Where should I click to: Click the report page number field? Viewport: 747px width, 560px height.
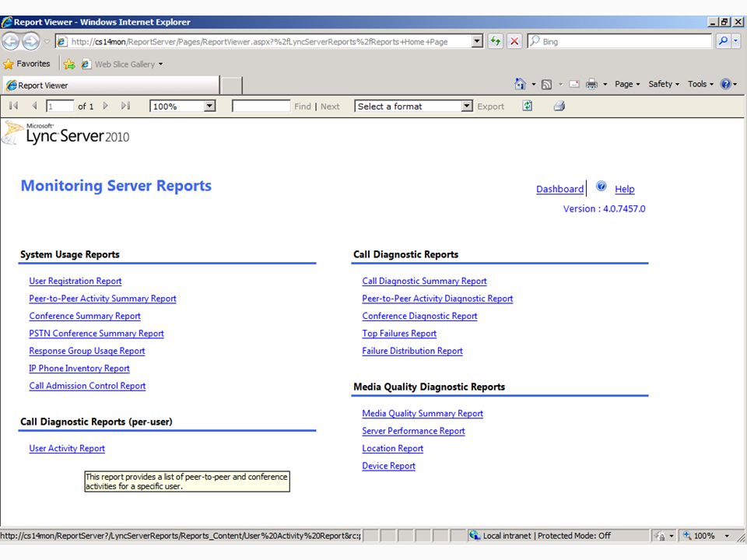pyautogui.click(x=60, y=106)
